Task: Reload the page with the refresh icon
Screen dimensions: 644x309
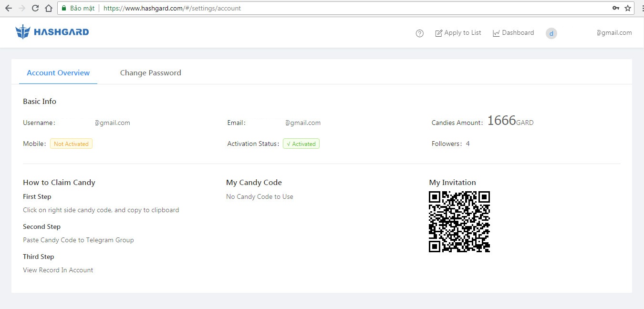Action: (35, 8)
